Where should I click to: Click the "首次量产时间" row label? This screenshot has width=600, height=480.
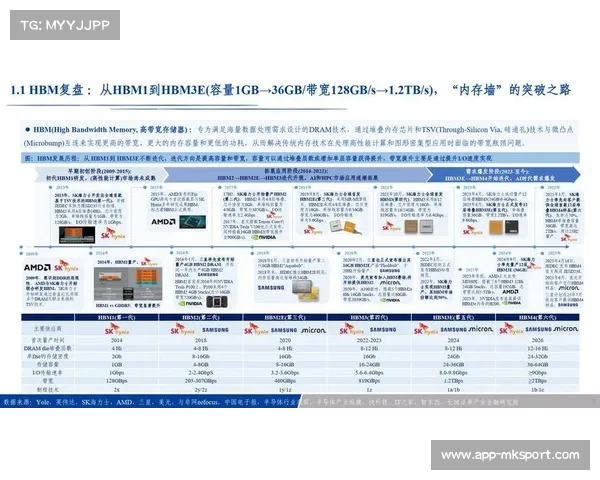pyautogui.click(x=47, y=340)
